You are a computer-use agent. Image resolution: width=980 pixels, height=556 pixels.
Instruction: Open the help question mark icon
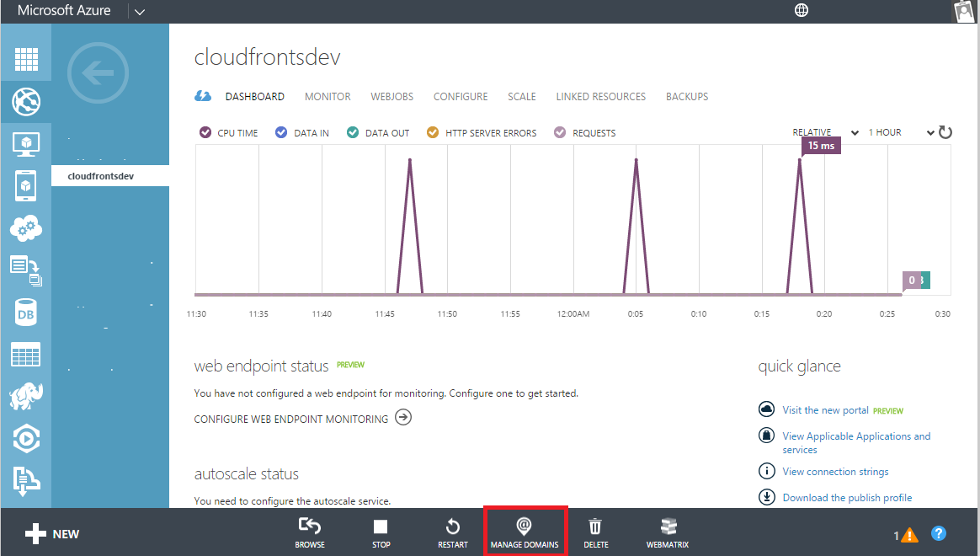point(938,533)
